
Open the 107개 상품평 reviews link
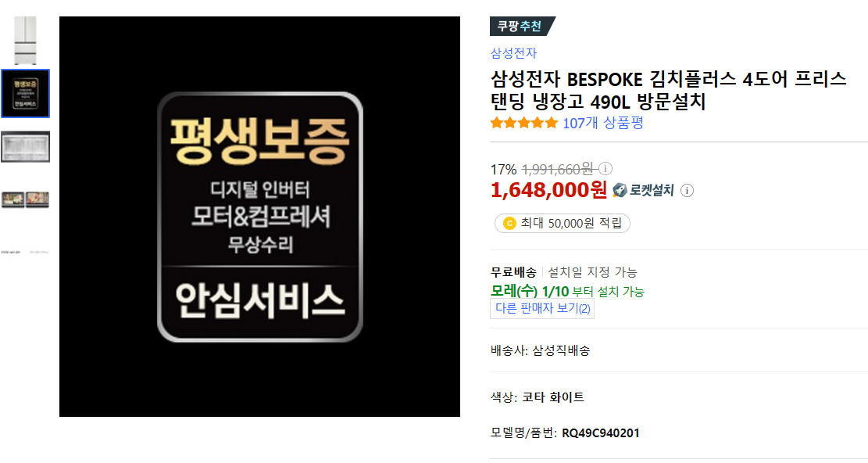tap(603, 123)
